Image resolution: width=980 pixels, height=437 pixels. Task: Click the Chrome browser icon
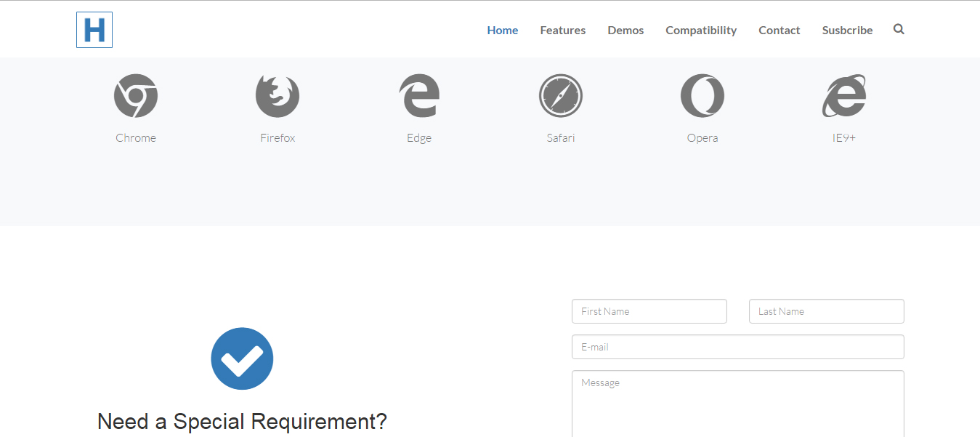[136, 96]
